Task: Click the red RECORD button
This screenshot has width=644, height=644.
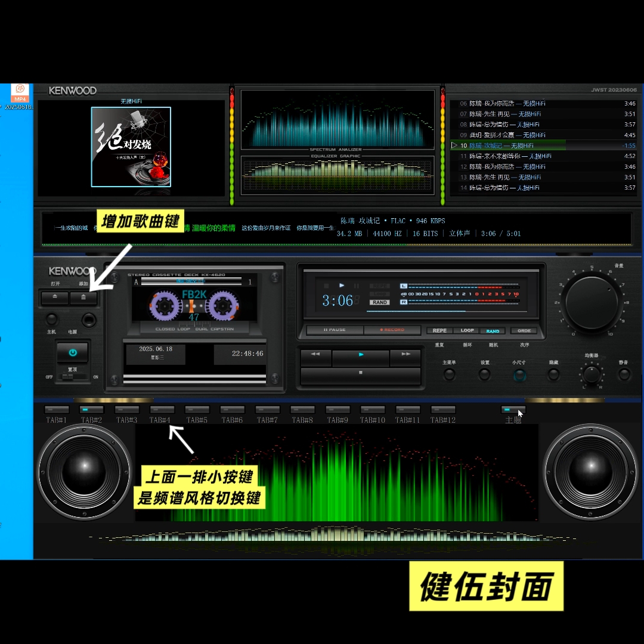Action: (x=392, y=330)
